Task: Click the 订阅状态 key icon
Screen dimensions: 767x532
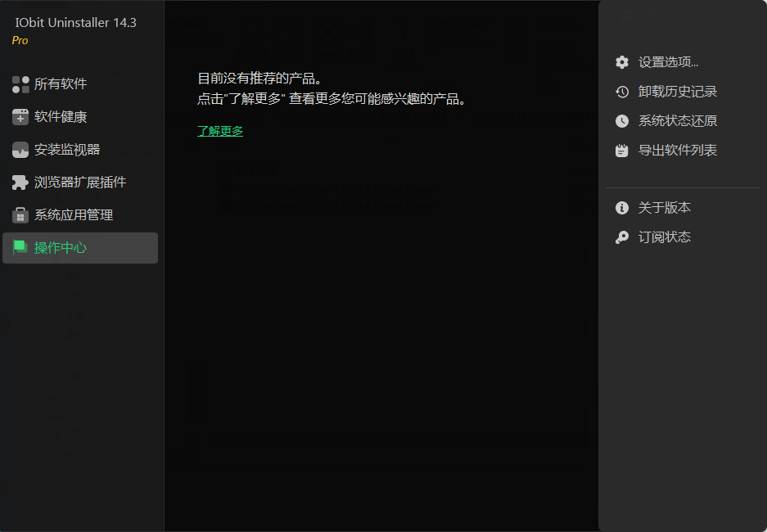Action: click(622, 237)
